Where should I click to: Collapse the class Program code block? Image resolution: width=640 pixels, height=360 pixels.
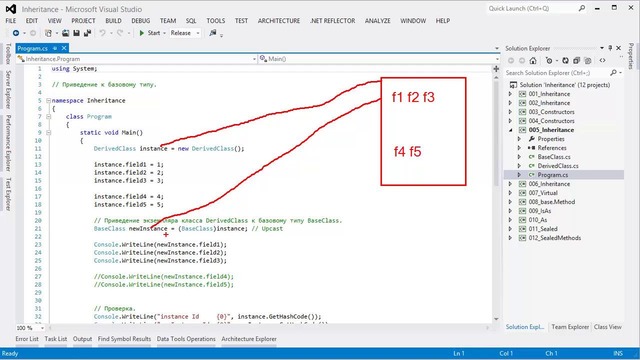point(48,117)
